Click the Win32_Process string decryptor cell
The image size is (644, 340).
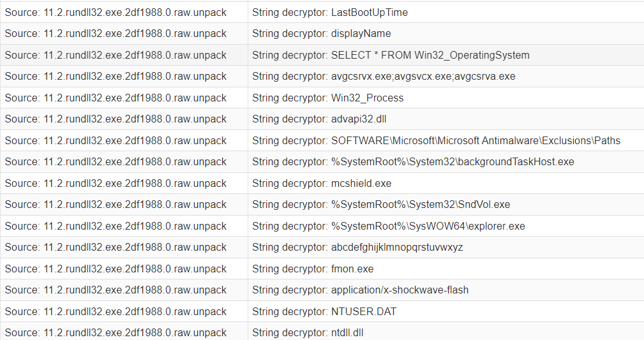(x=327, y=98)
